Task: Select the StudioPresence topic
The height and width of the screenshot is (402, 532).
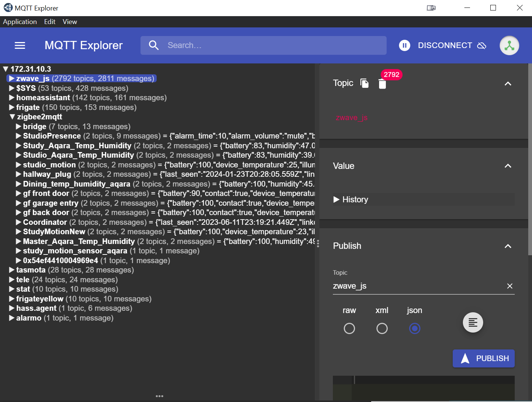Action: (x=52, y=136)
